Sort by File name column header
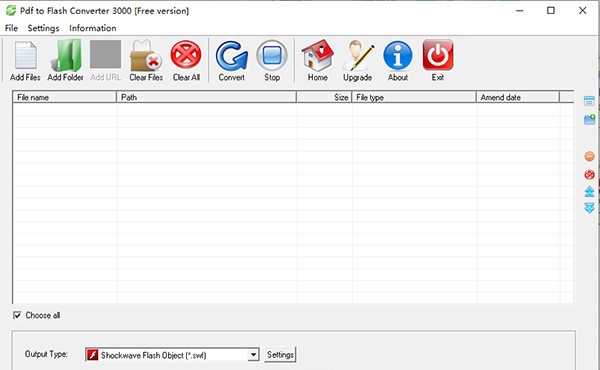Image resolution: width=600 pixels, height=370 pixels. pyautogui.click(x=65, y=97)
